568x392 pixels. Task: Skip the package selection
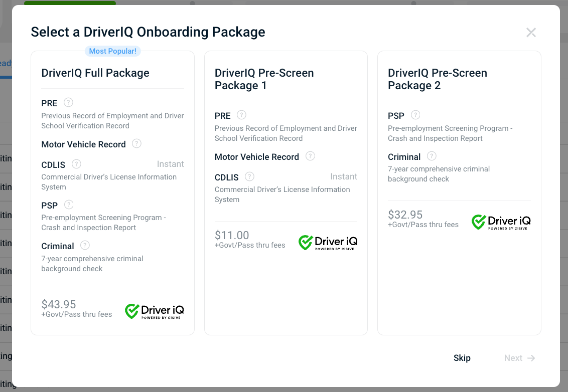[x=462, y=358]
